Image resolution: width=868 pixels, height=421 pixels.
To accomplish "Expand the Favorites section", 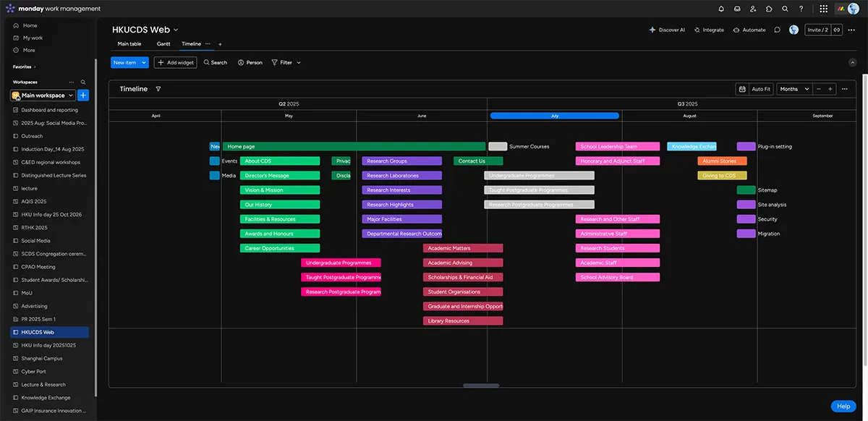I will pyautogui.click(x=24, y=67).
